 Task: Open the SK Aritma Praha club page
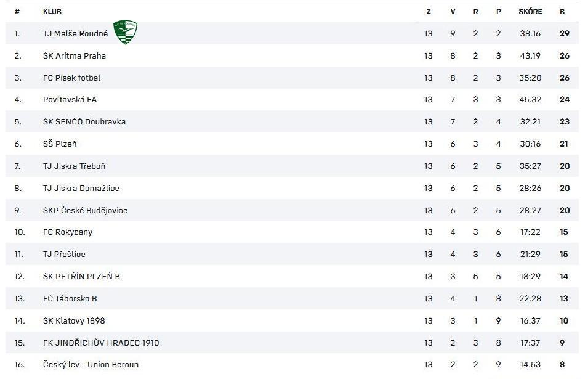point(75,55)
